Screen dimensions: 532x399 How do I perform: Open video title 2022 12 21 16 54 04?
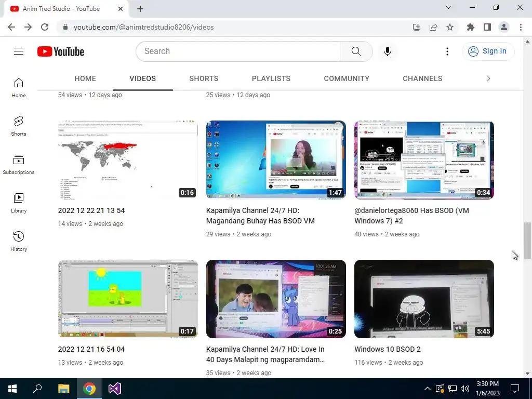point(91,349)
